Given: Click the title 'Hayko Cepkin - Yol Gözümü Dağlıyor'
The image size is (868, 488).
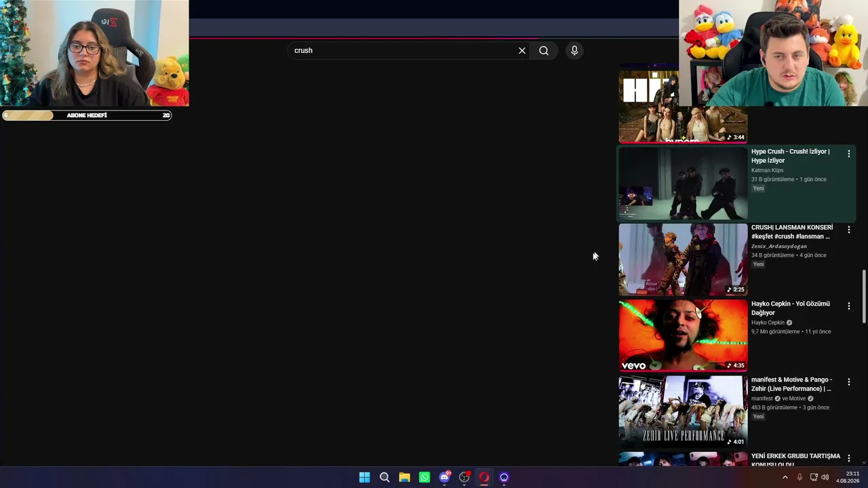Looking at the screenshot, I should tap(791, 308).
